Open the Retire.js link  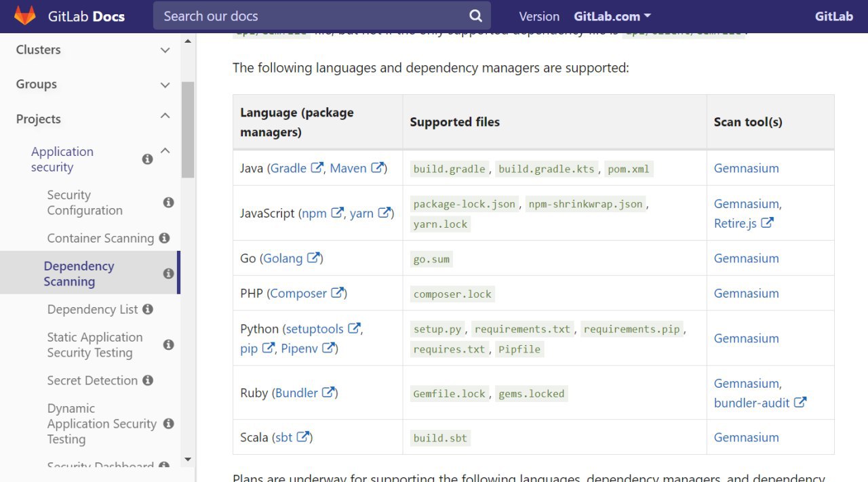point(735,223)
